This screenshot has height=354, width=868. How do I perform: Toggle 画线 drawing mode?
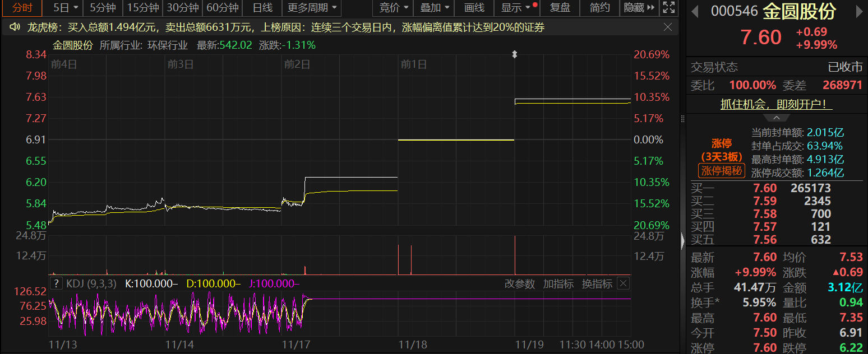tap(474, 8)
